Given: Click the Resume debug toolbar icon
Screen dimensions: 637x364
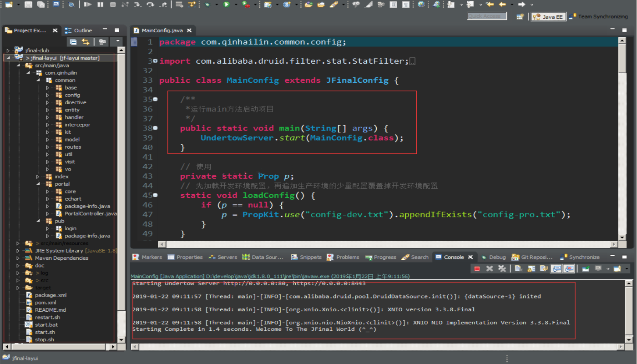Looking at the screenshot, I should pos(88,5).
